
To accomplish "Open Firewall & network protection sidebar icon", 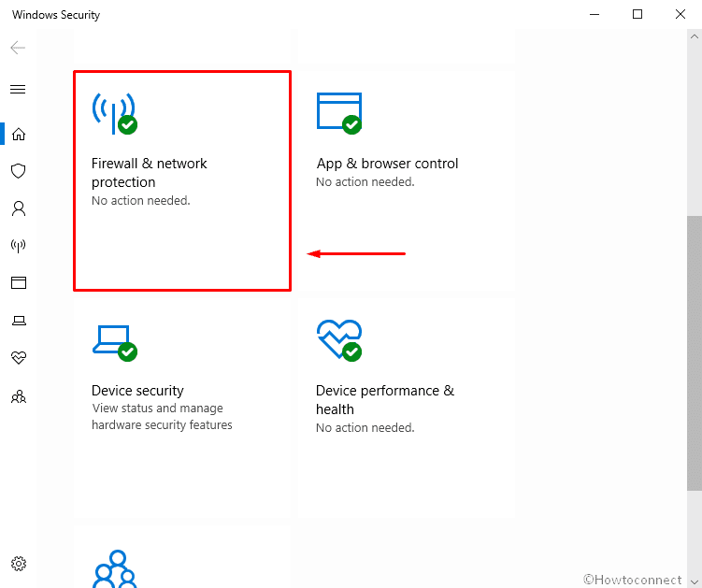I will point(19,246).
